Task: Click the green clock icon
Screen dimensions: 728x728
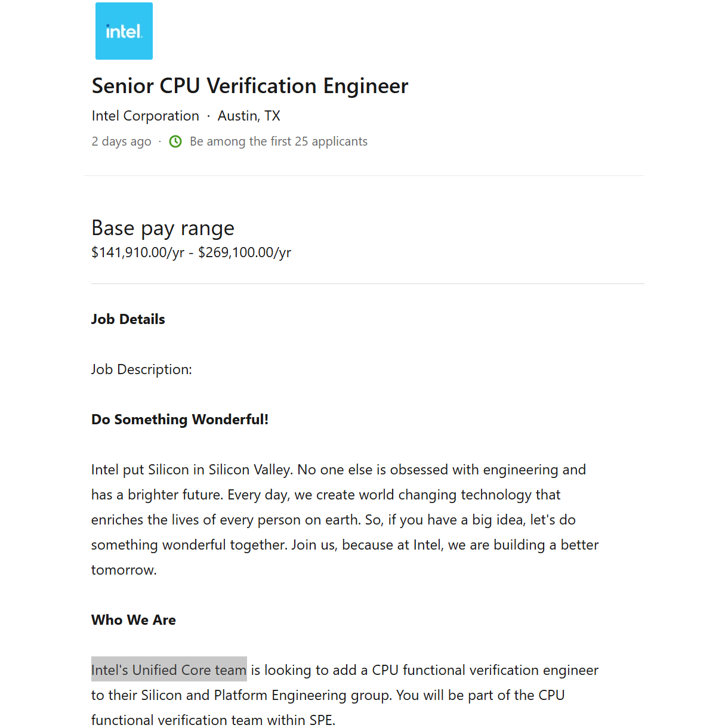Action: (175, 141)
